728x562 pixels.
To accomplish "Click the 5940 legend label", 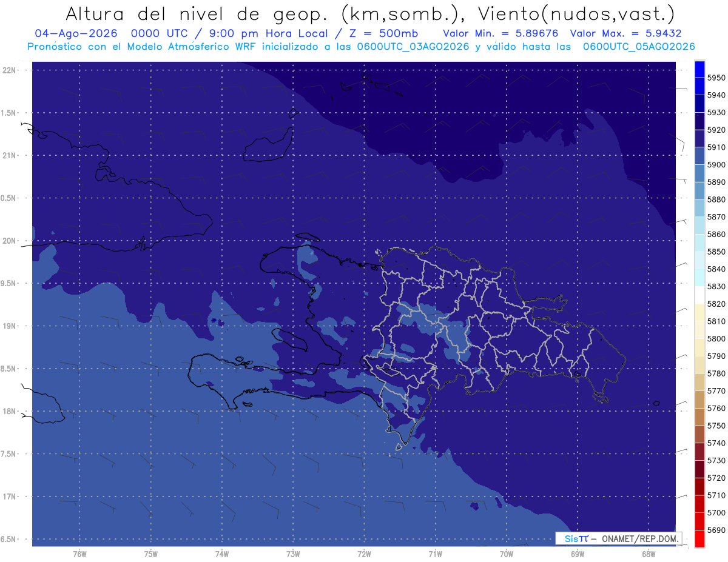I will [716, 95].
